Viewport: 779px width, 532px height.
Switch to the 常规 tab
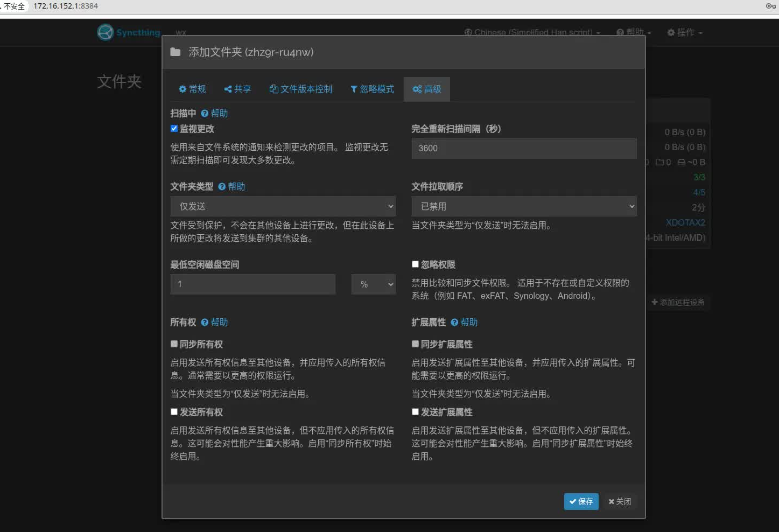pyautogui.click(x=192, y=89)
